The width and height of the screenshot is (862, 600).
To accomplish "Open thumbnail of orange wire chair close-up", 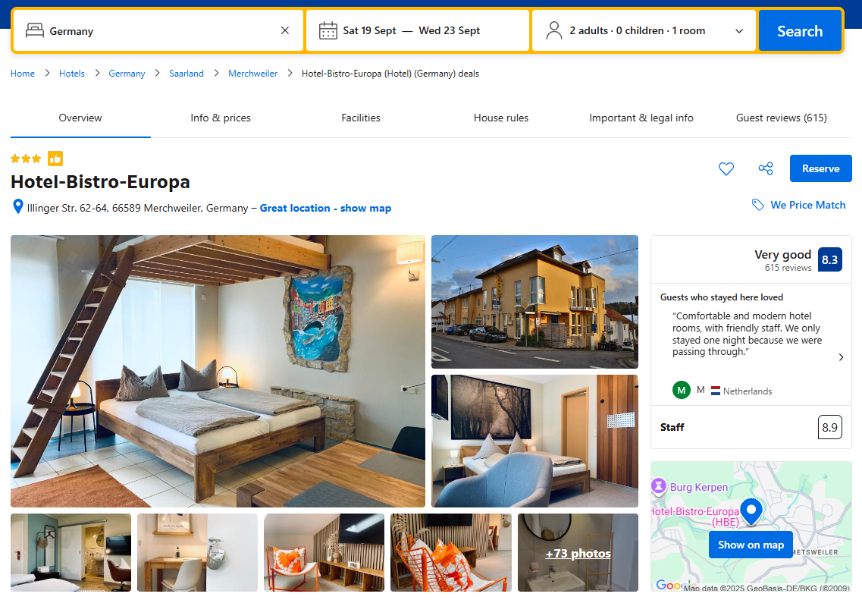I will click(451, 553).
